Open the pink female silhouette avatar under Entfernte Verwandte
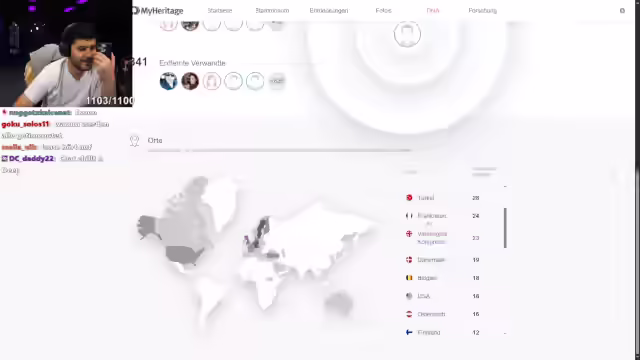The width and height of the screenshot is (640, 360). point(211,81)
